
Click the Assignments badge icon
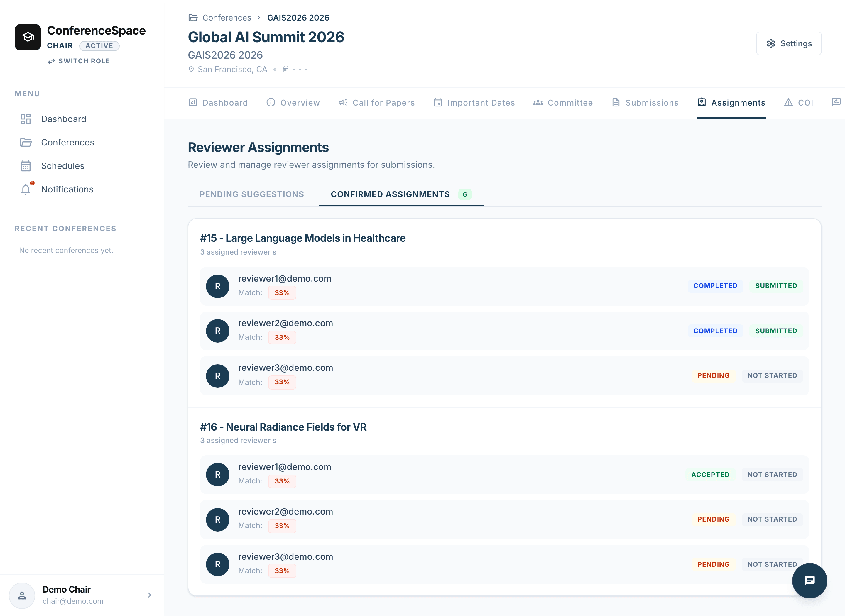coord(702,102)
